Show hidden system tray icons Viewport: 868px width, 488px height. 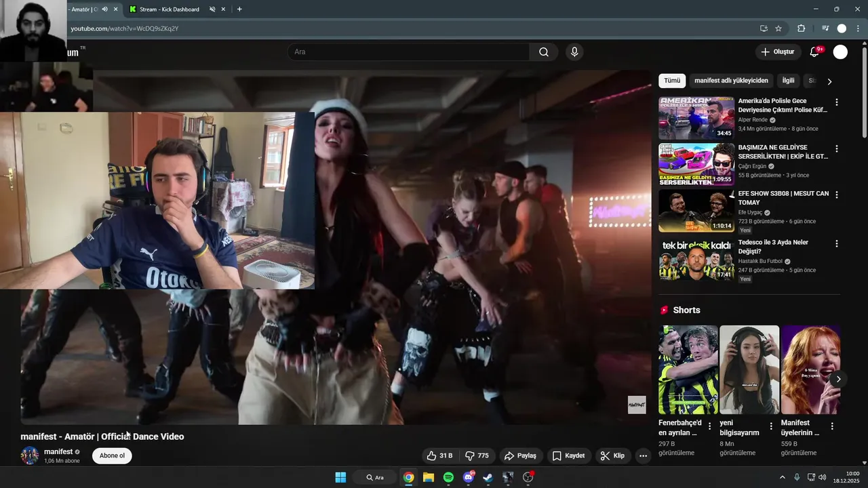[782, 477]
